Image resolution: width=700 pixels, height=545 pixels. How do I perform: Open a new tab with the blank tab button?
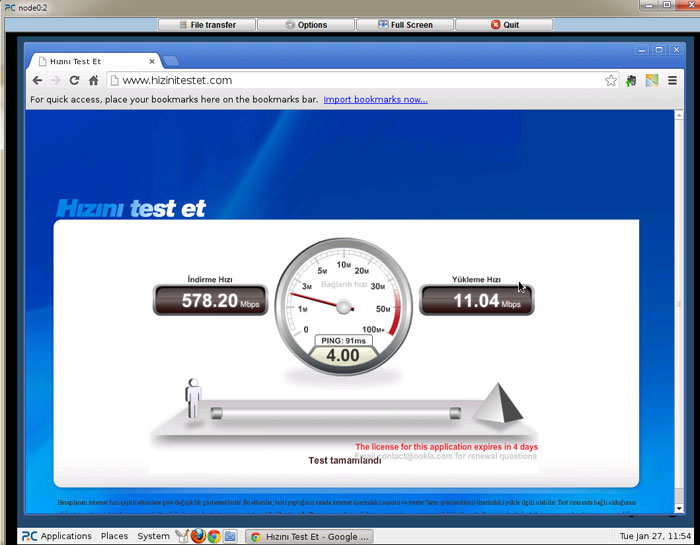[171, 61]
